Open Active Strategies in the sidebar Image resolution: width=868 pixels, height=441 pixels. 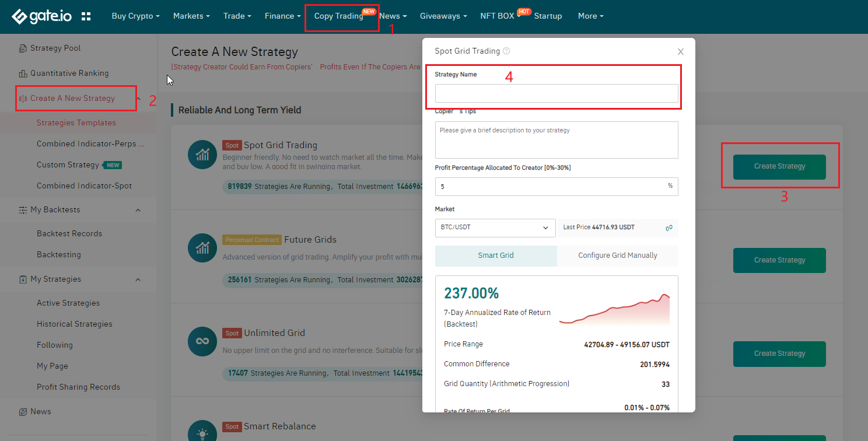click(x=68, y=303)
